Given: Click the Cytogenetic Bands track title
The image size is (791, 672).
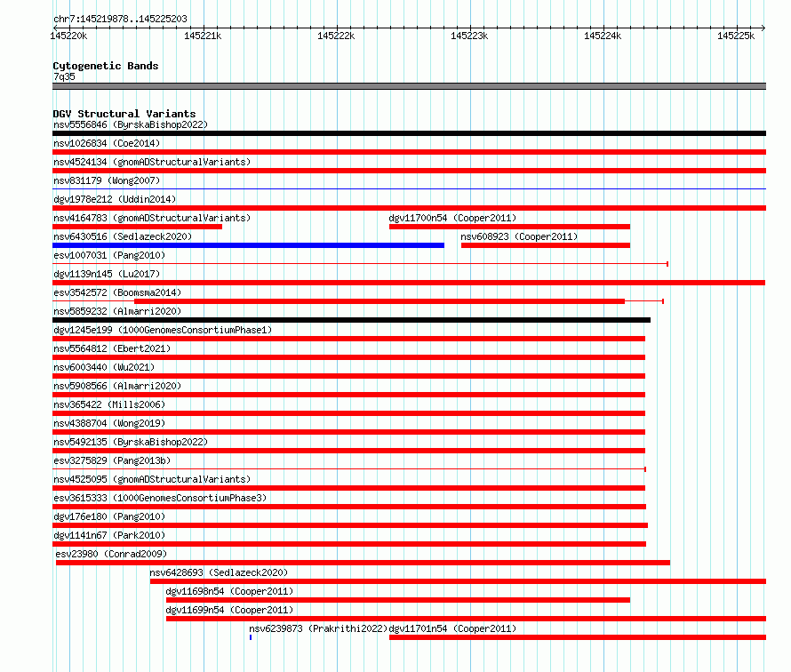Looking at the screenshot, I should (x=106, y=66).
